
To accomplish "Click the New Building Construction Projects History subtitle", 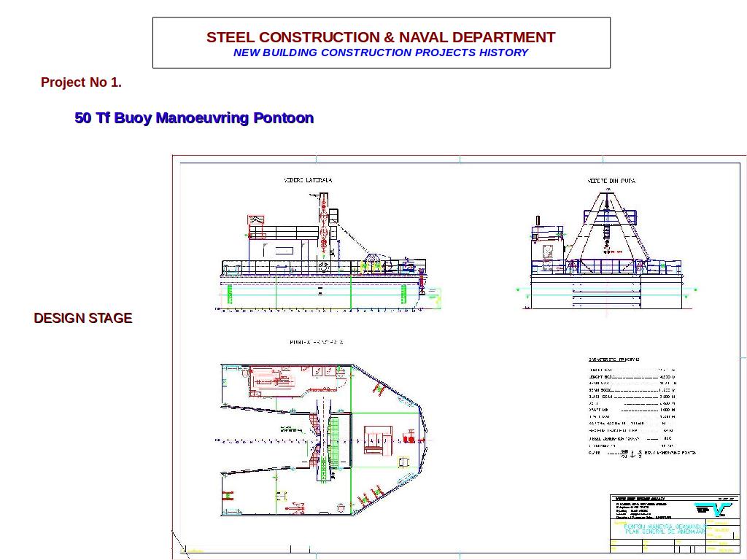I will pyautogui.click(x=381, y=52).
